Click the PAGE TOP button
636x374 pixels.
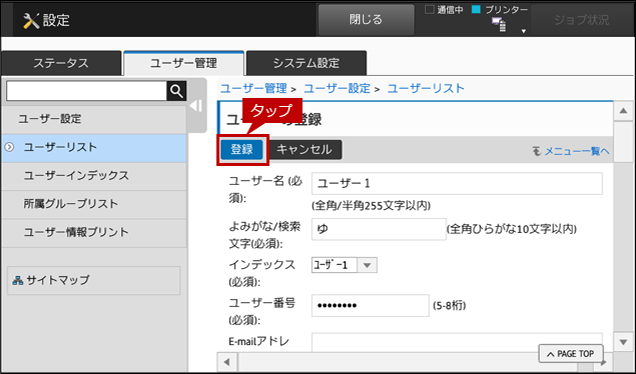pyautogui.click(x=571, y=354)
